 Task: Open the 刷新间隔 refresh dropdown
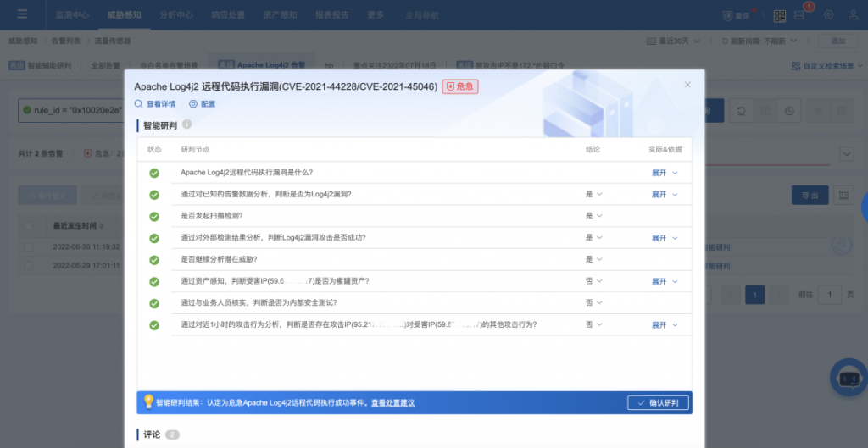[759, 41]
